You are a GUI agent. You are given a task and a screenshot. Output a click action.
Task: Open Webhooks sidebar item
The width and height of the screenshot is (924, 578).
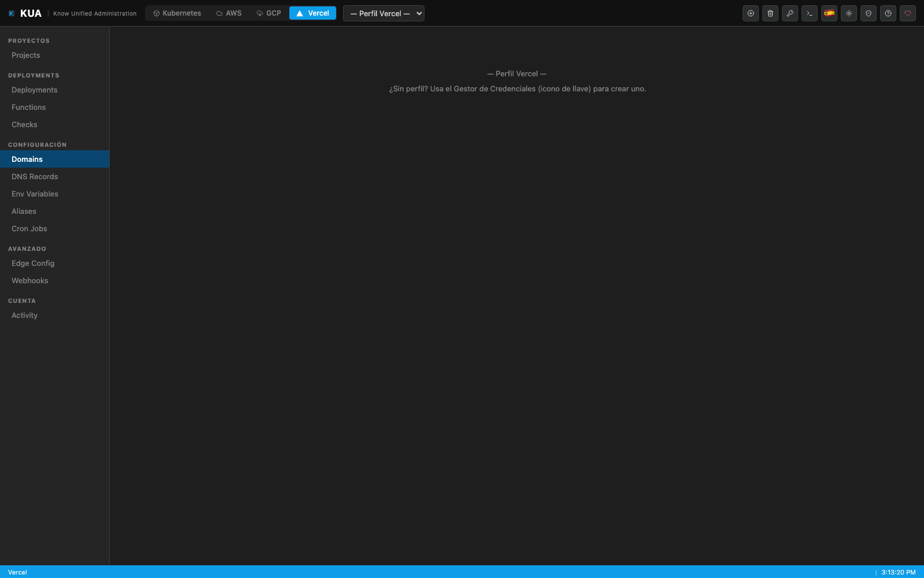pos(54,281)
